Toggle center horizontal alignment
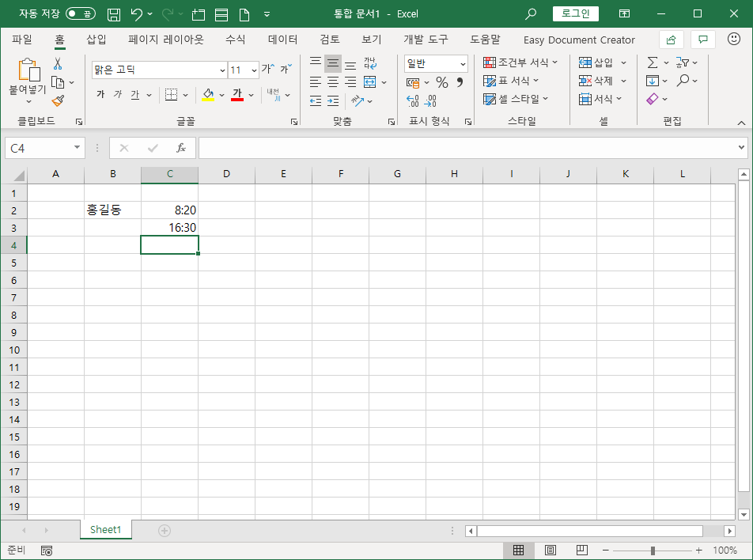 pyautogui.click(x=333, y=82)
